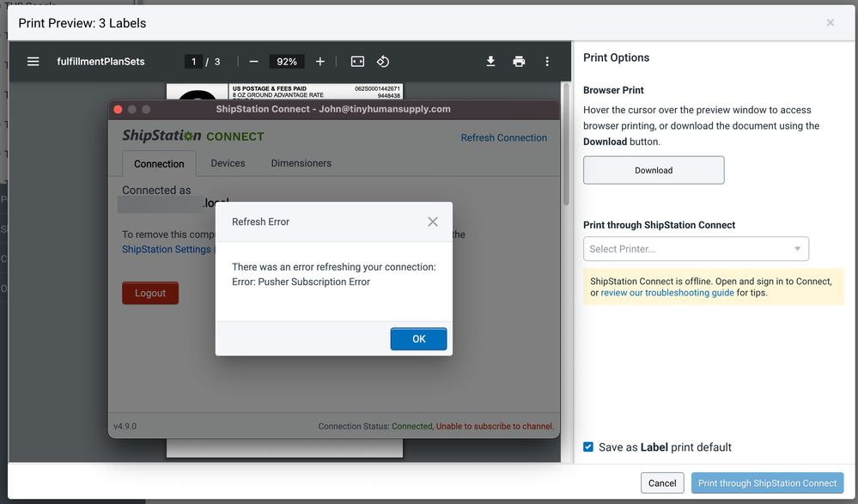This screenshot has height=504, width=858.
Task: Open the PDF viewer more actions menu
Action: [547, 62]
